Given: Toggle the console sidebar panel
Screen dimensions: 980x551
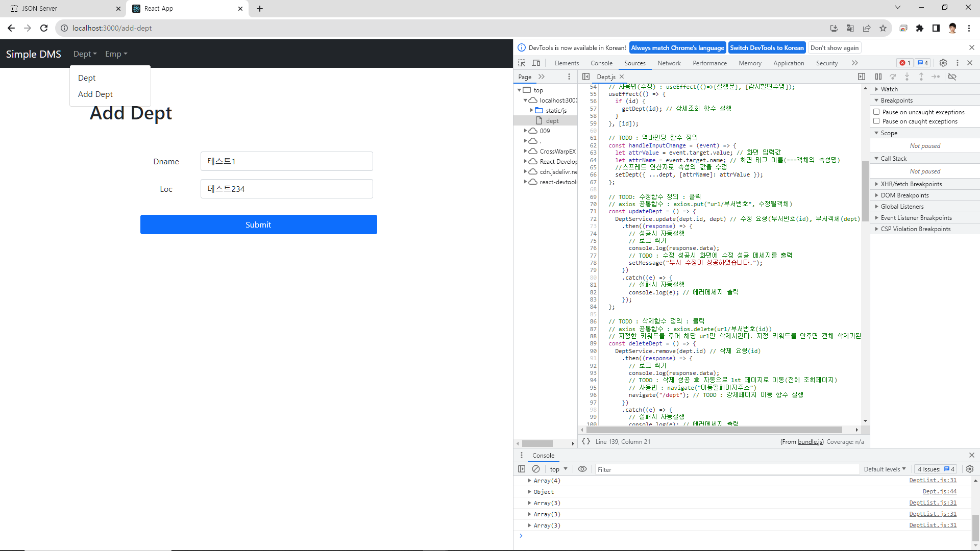Looking at the screenshot, I should click(521, 469).
